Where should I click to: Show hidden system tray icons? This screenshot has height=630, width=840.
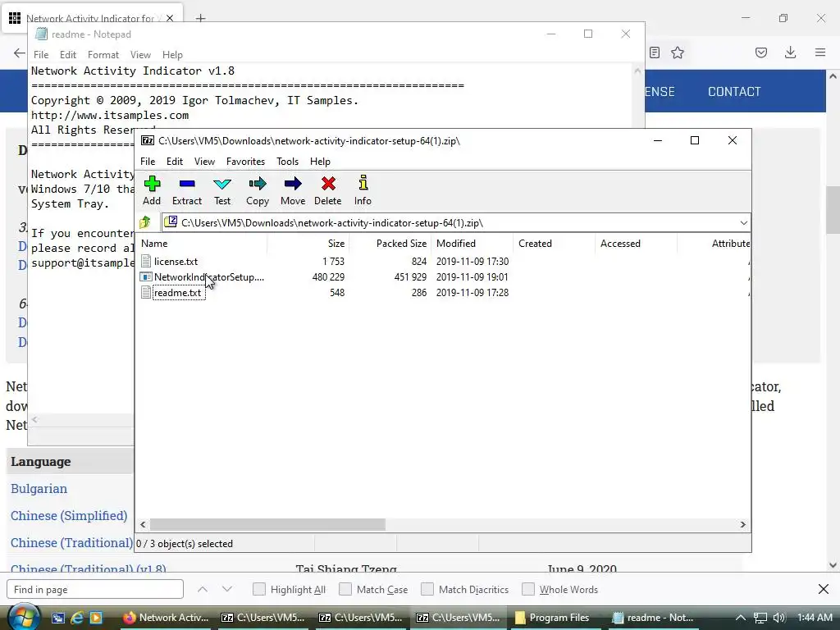pos(741,618)
